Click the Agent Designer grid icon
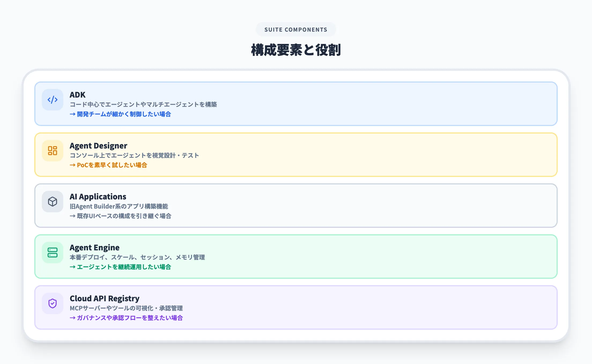Viewport: 592px width, 364px height. (53, 151)
